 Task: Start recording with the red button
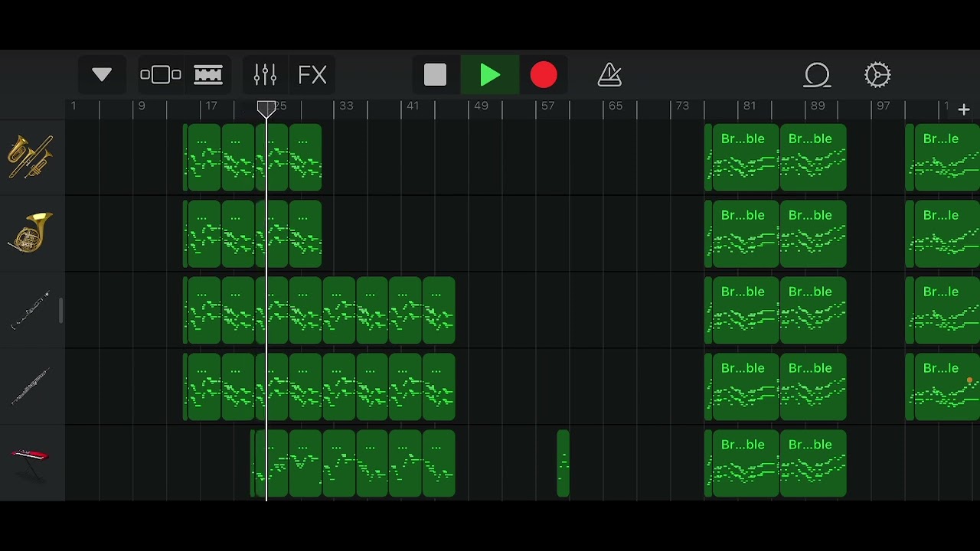click(544, 75)
